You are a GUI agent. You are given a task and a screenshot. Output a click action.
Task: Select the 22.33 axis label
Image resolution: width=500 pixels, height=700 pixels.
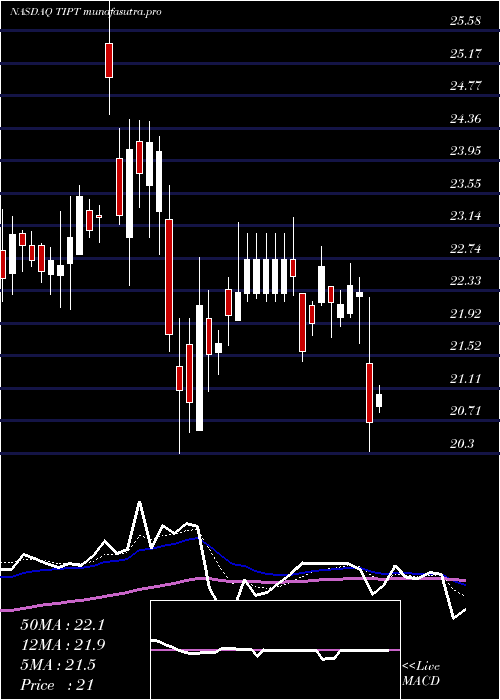pos(466,281)
